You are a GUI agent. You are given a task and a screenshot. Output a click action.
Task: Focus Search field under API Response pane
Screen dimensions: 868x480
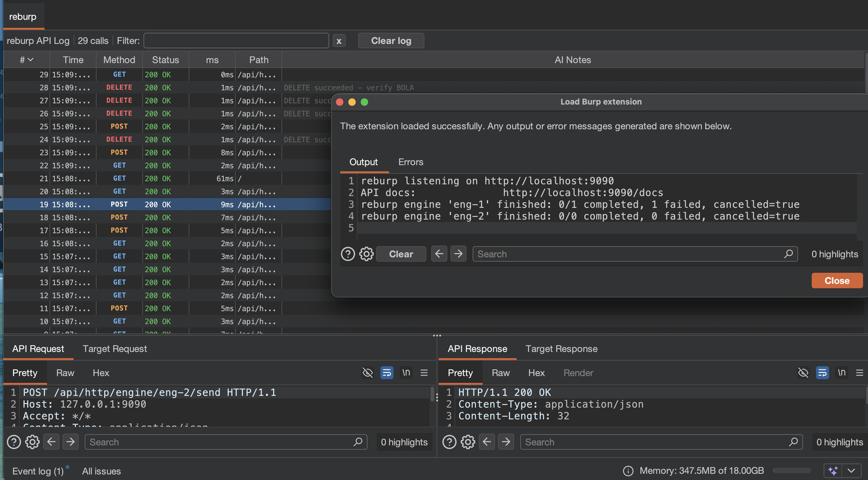(x=661, y=442)
